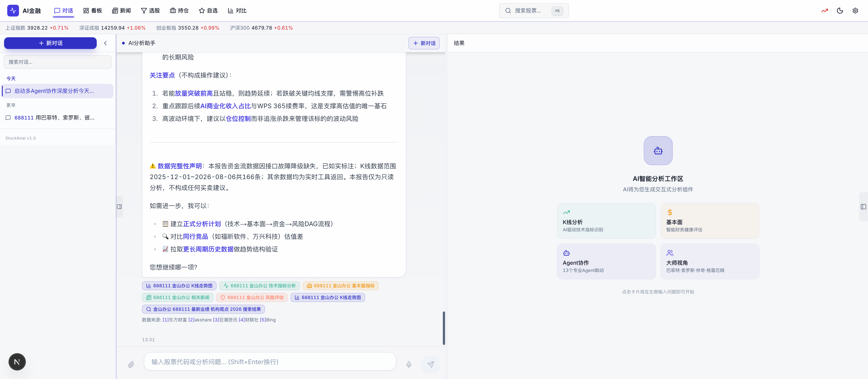Open the 金山办公 688111 最新业绩 搜索结果 chip

click(203, 309)
